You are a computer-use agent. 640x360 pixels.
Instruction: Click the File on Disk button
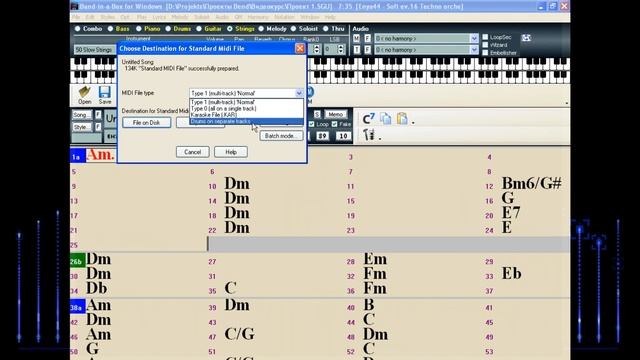[x=147, y=122]
